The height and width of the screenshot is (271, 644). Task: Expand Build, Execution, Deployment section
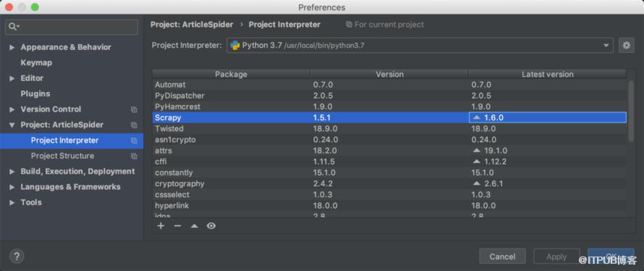click(12, 172)
